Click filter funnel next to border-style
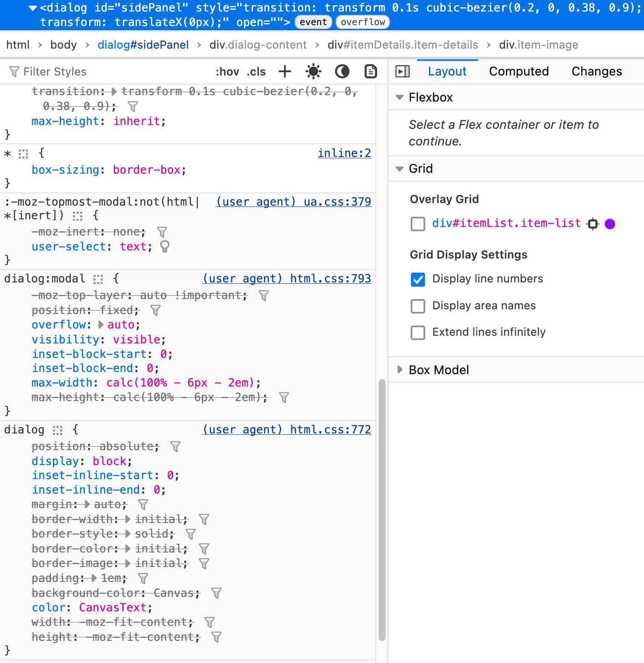This screenshot has height=663, width=644. pos(191,534)
